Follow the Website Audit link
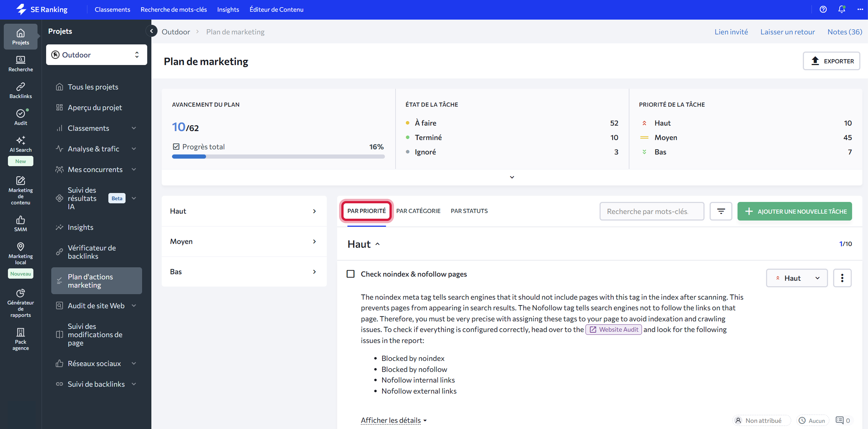The height and width of the screenshot is (429, 868). (x=613, y=329)
